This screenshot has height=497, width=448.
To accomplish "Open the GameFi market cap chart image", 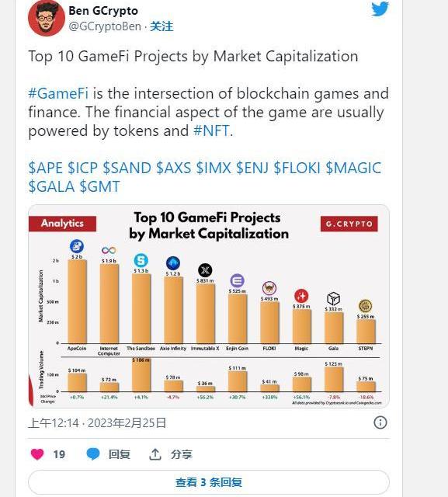I will [x=209, y=306].
